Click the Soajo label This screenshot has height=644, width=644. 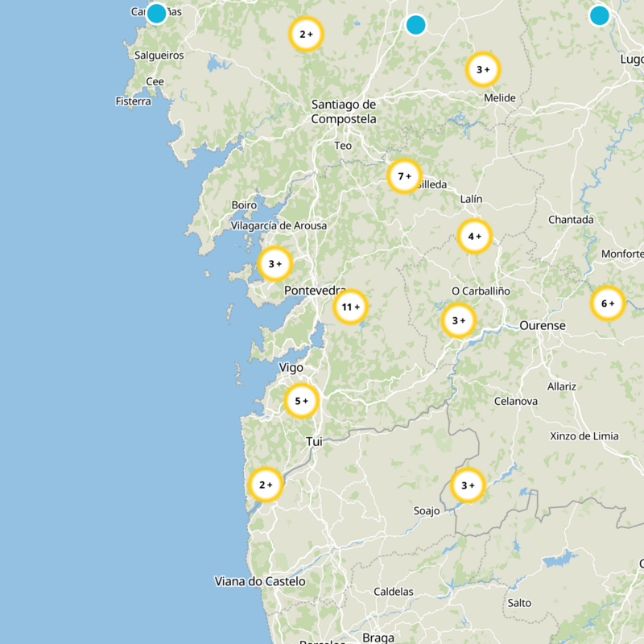tap(427, 511)
